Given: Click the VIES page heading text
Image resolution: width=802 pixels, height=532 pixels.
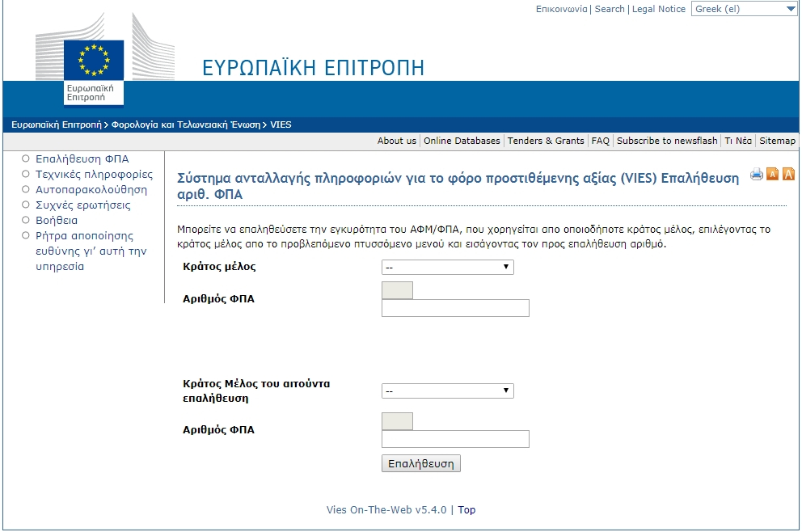Looking at the screenshot, I should [458, 186].
